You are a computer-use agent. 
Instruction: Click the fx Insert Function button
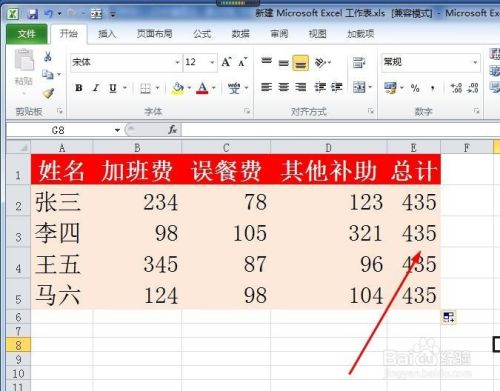(x=172, y=130)
